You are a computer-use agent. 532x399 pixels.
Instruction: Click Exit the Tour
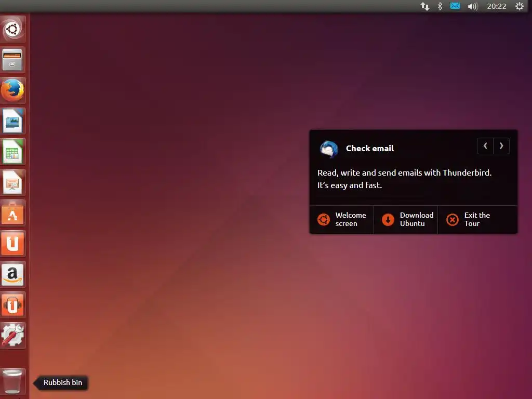click(x=477, y=220)
